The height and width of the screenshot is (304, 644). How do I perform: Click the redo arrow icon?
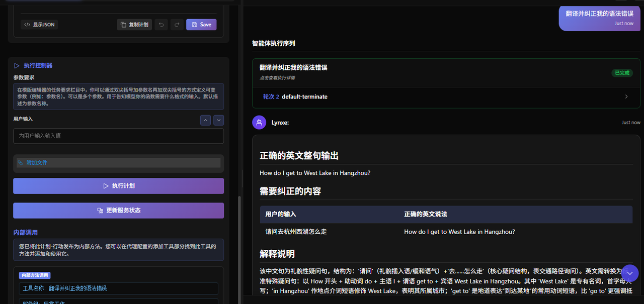[177, 24]
